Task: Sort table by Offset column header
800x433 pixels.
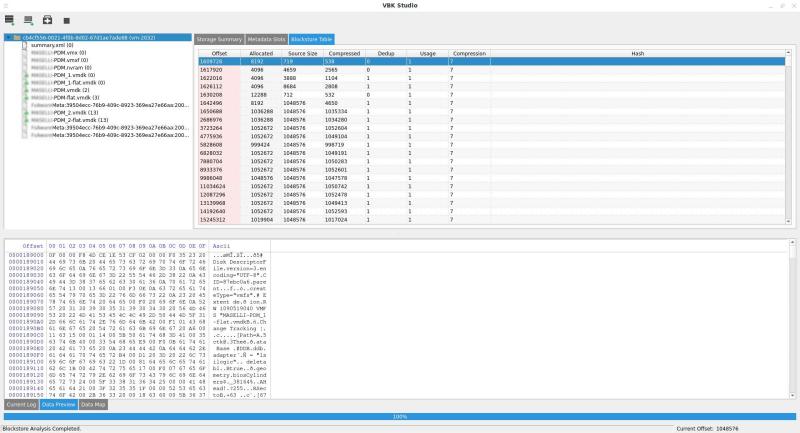Action: (219, 53)
